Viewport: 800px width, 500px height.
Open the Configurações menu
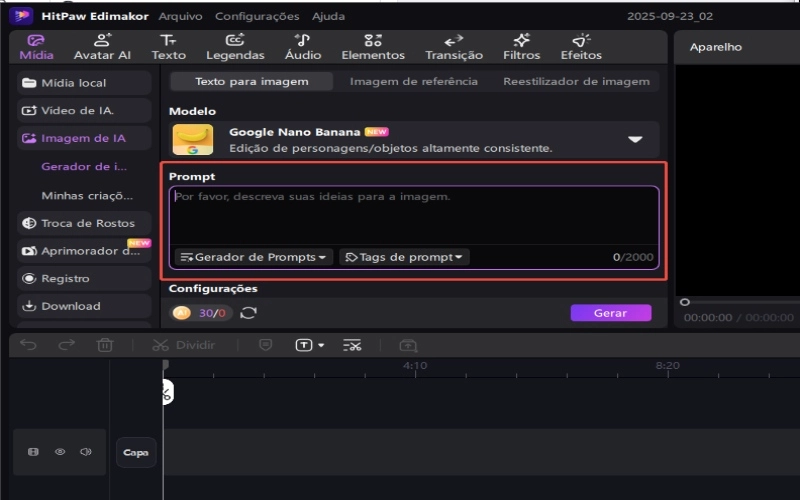[x=257, y=16]
